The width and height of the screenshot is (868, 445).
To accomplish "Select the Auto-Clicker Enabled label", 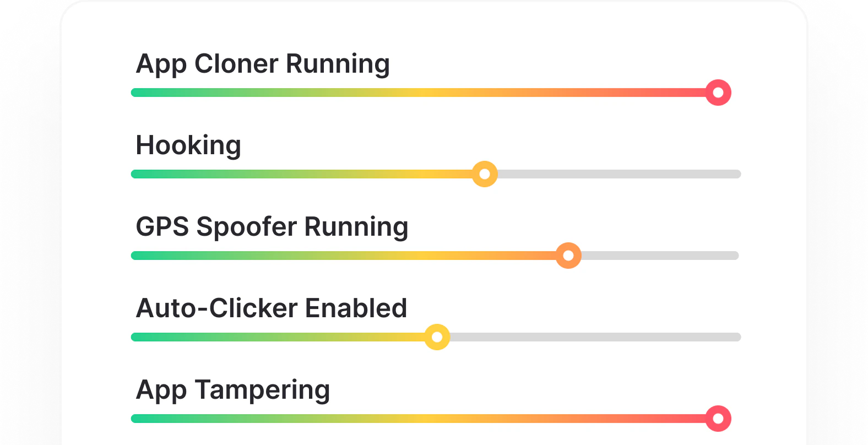I will click(x=272, y=308).
